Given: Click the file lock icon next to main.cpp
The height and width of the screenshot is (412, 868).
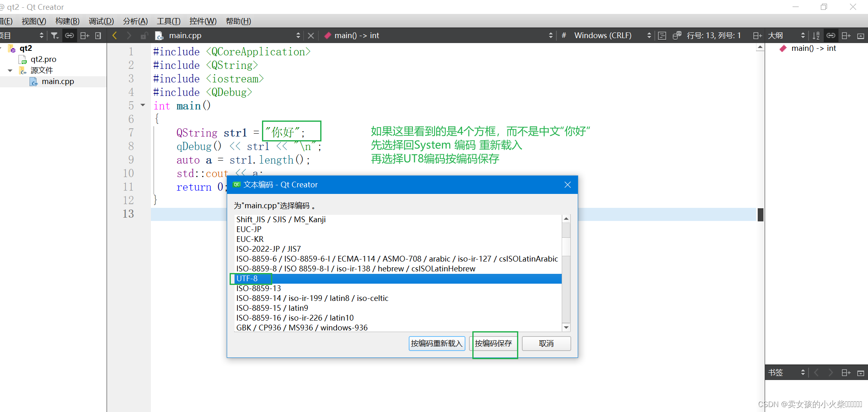Looking at the screenshot, I should coord(144,35).
